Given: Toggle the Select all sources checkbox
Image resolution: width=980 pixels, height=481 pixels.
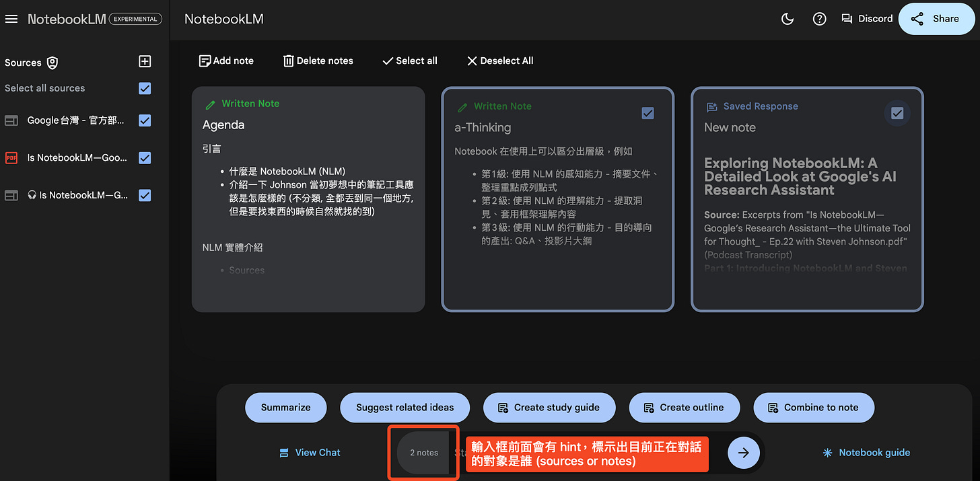Looking at the screenshot, I should 145,88.
